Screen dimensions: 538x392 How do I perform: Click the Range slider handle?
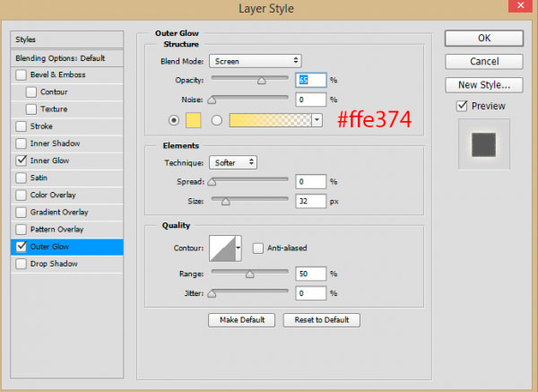pyautogui.click(x=250, y=274)
